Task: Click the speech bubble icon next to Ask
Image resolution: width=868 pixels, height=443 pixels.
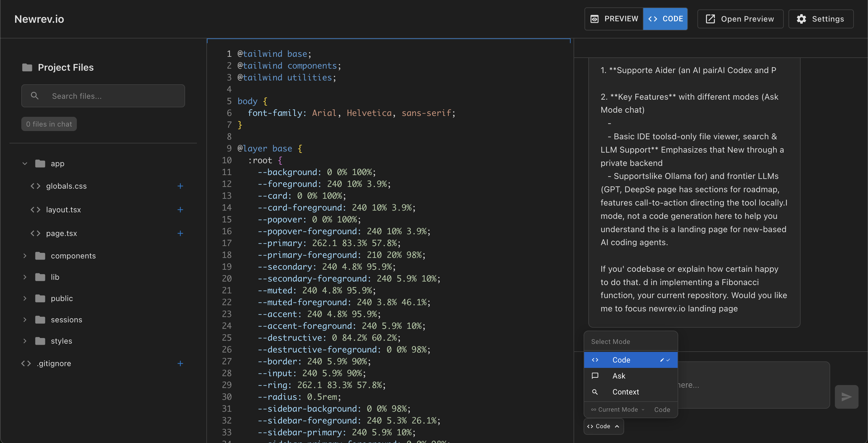Action: pyautogui.click(x=595, y=376)
